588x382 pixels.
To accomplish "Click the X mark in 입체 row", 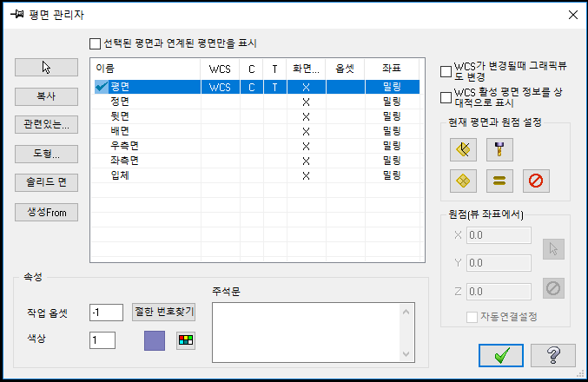I will 306,176.
